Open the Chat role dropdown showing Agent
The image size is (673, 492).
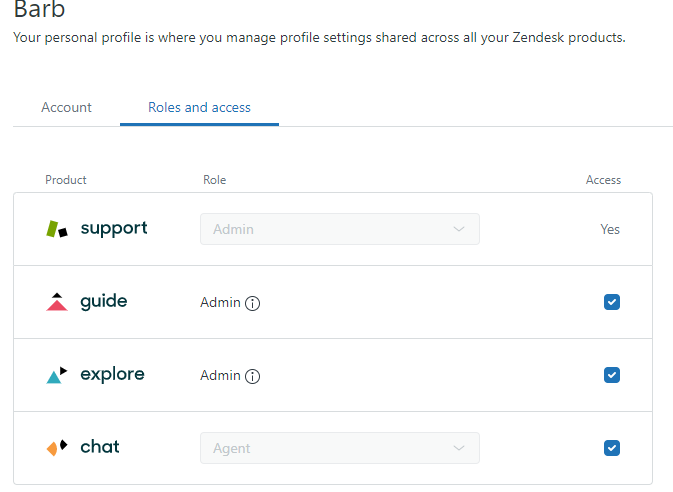pyautogui.click(x=339, y=448)
